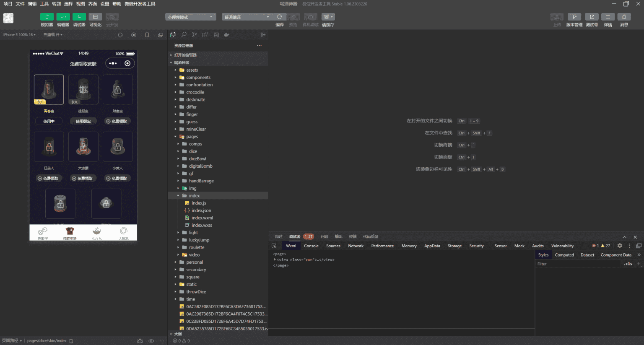Toggle the 模拟器 simulator panel

[x=47, y=17]
